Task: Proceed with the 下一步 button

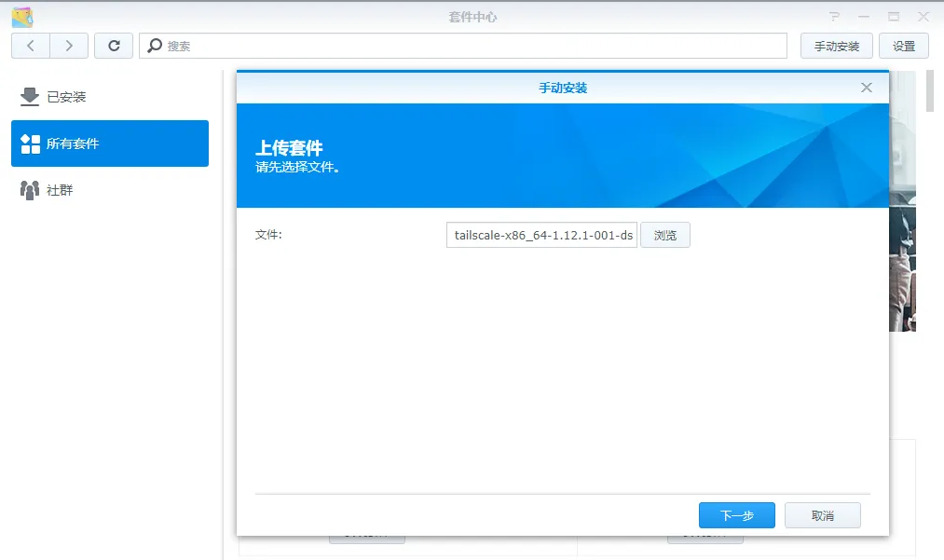Action: [737, 515]
